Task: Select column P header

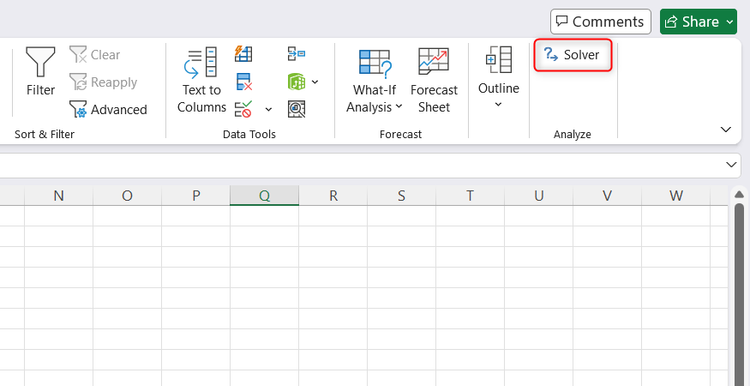Action: coord(196,196)
